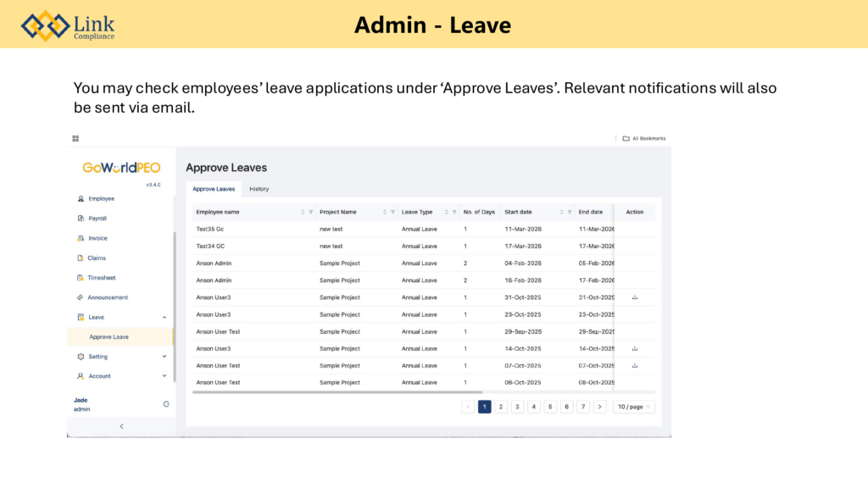The height and width of the screenshot is (488, 868).
Task: Sort the Start date column
Action: tap(561, 212)
